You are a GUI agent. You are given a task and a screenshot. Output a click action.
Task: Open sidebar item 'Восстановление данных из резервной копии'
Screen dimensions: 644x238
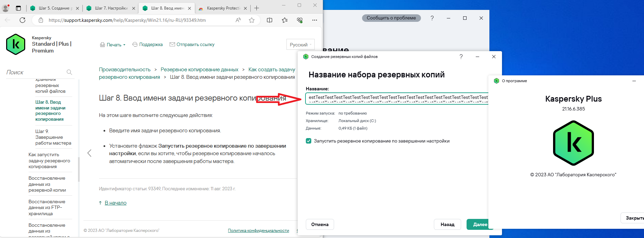pos(47,184)
